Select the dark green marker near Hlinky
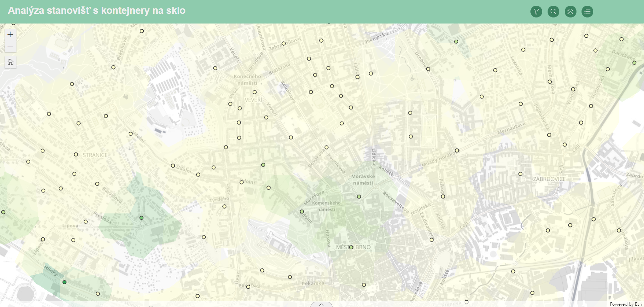This screenshot has height=307, width=644. point(64,282)
